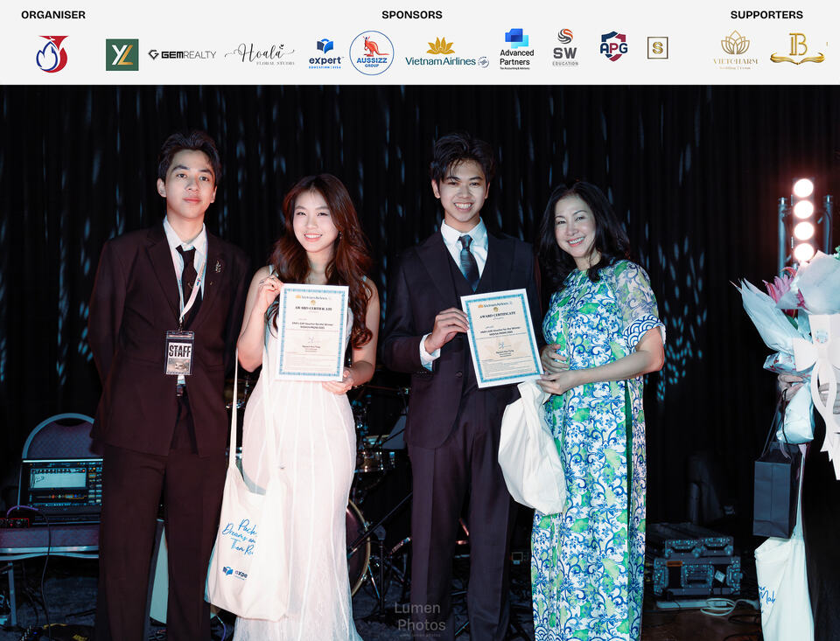Click the STAFF badge on lanyard
This screenshot has width=840, height=641.
tap(178, 353)
